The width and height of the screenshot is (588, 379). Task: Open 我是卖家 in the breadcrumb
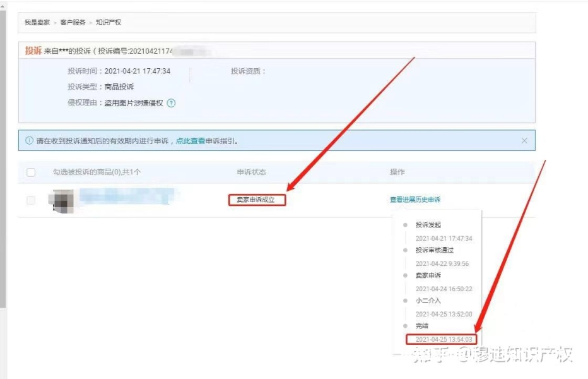(x=37, y=23)
